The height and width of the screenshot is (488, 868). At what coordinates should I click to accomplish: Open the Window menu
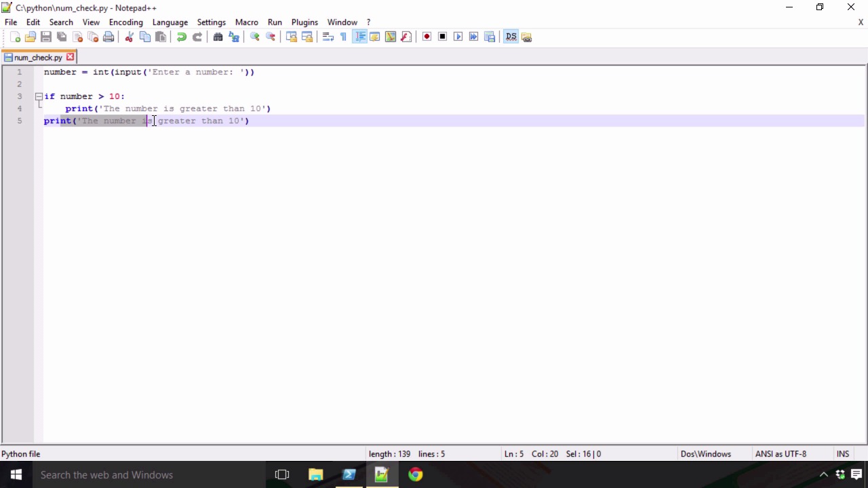342,22
